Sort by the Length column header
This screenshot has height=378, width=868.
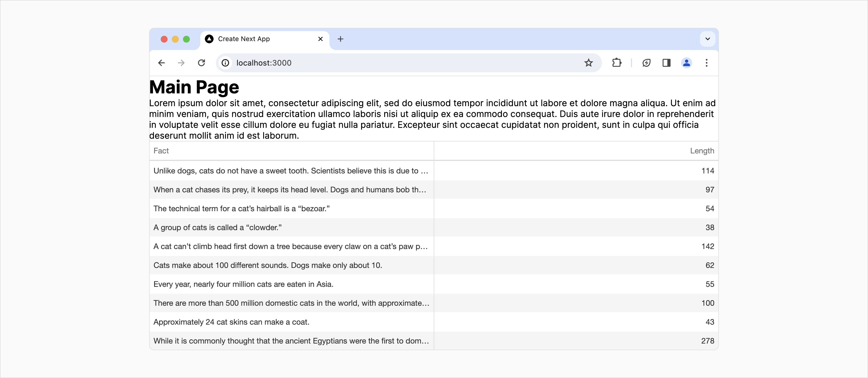click(702, 151)
